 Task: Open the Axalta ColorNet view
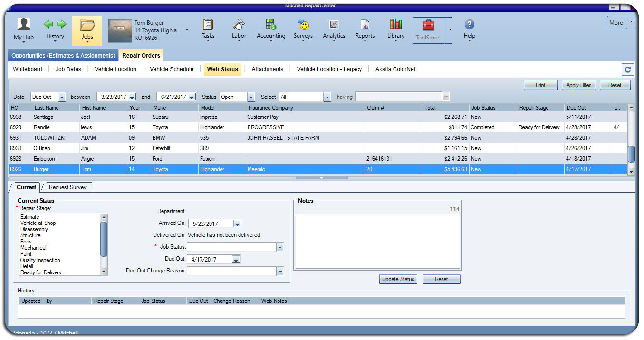(395, 69)
